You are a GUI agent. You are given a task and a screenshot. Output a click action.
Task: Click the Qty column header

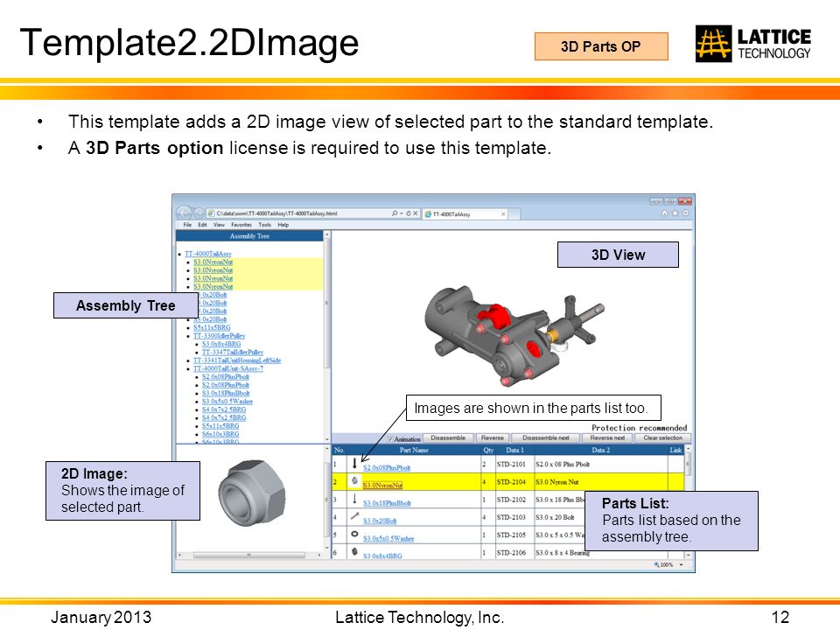coord(488,450)
